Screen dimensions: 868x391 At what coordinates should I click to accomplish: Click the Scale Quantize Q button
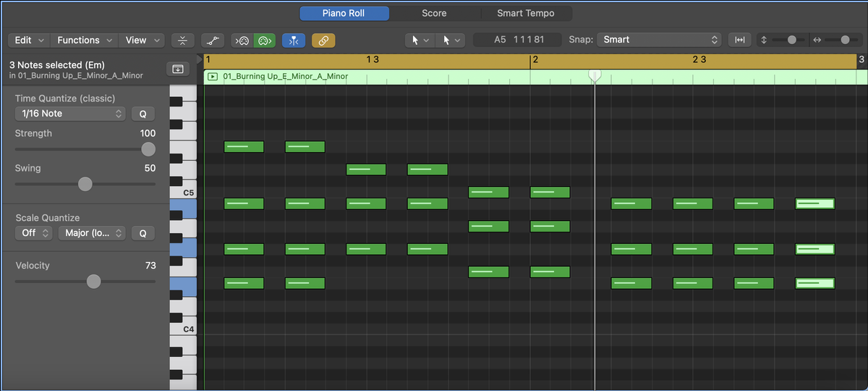[x=142, y=233]
